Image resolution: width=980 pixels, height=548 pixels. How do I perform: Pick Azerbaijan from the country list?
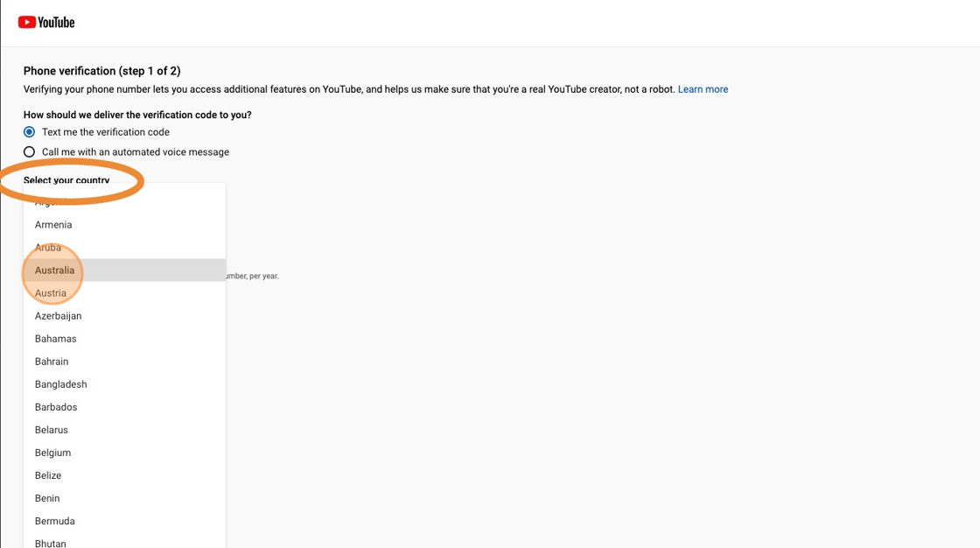coord(124,316)
